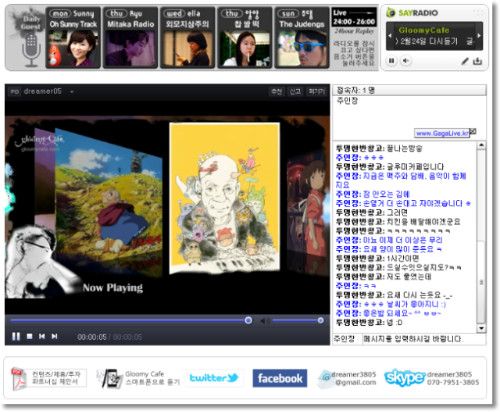Pause playback in the SayRadio widget
The height and width of the screenshot is (412, 500).
(x=391, y=61)
